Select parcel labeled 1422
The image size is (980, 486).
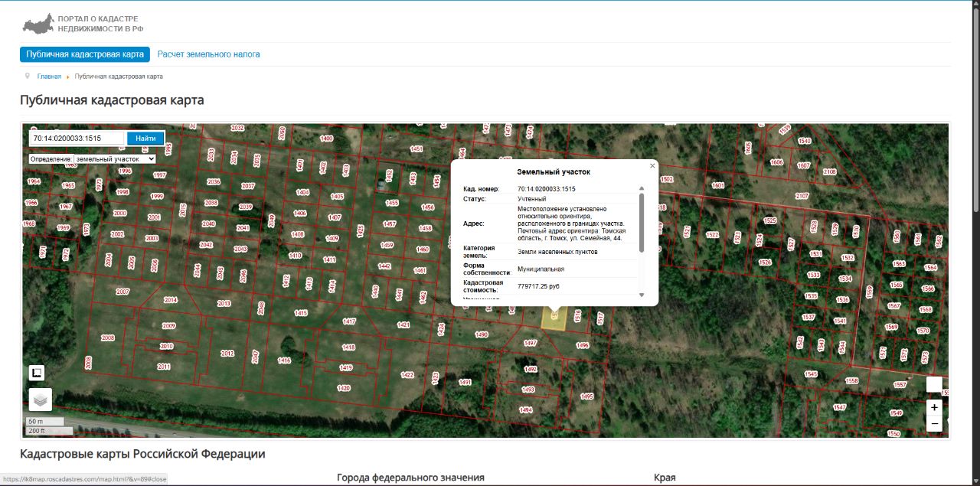[407, 375]
